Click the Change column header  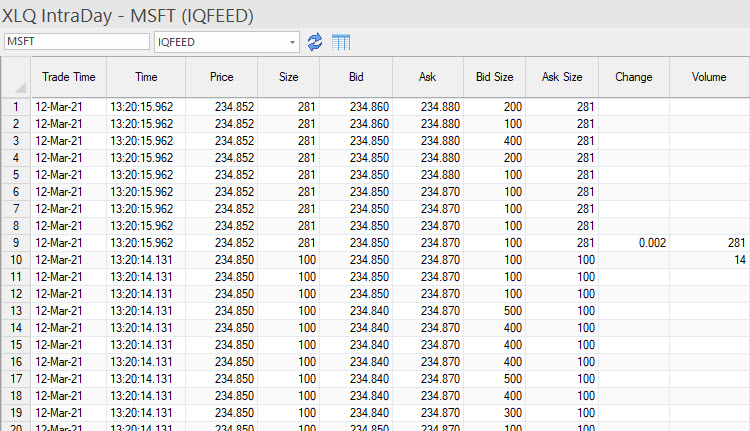point(633,77)
